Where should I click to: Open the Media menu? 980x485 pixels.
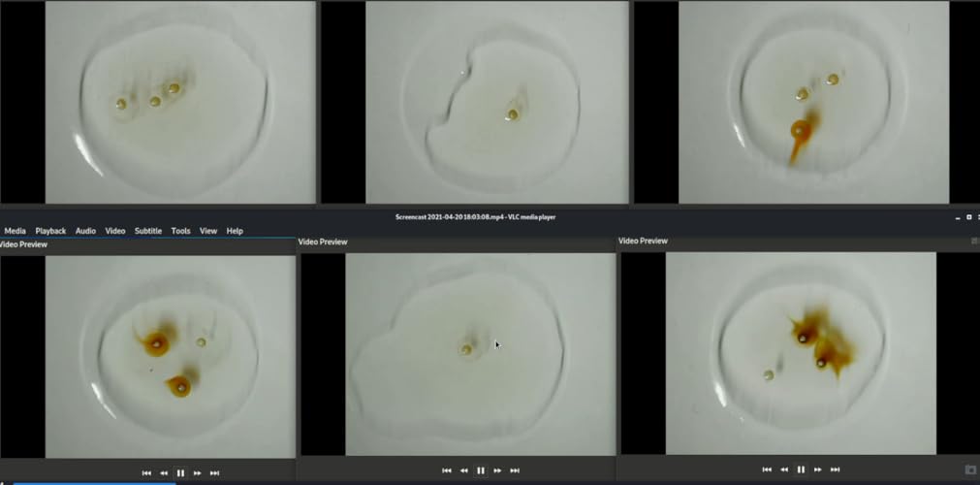tap(15, 231)
